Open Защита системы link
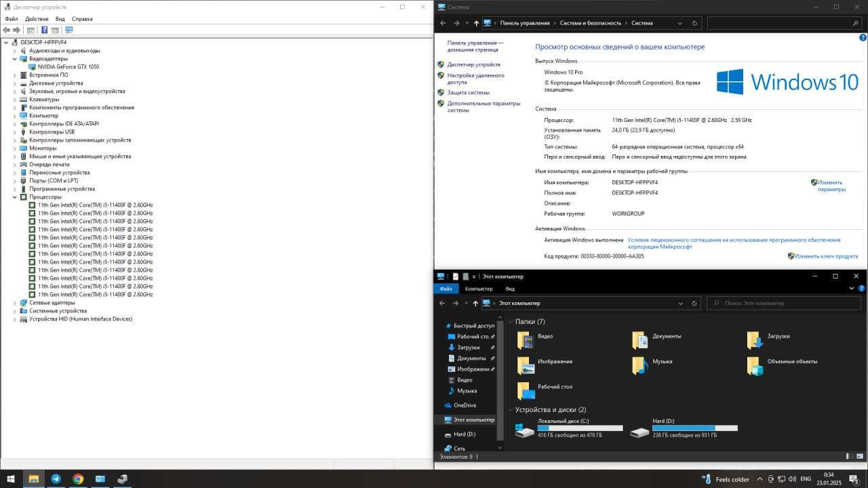The height and width of the screenshot is (488, 868). pos(469,92)
